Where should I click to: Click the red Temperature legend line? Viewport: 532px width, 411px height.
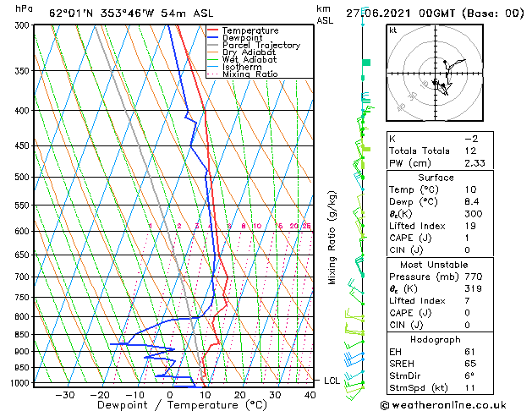(x=212, y=30)
